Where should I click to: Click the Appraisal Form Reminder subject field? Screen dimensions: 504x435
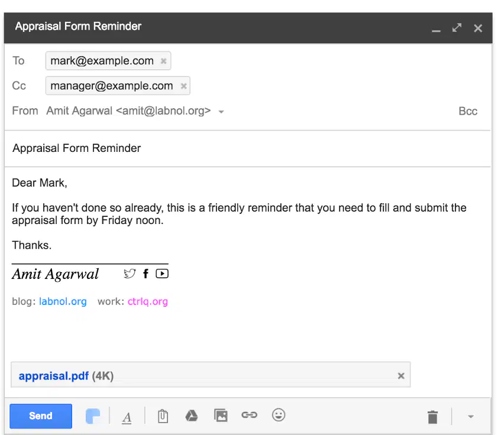point(247,148)
